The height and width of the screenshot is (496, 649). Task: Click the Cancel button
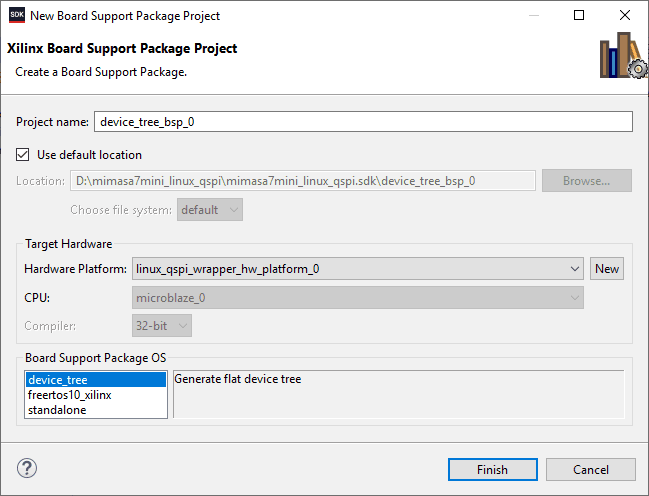click(590, 470)
